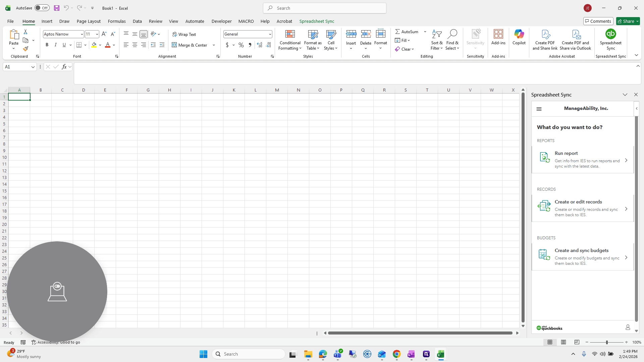Toggle Italic formatting

click(x=55, y=45)
